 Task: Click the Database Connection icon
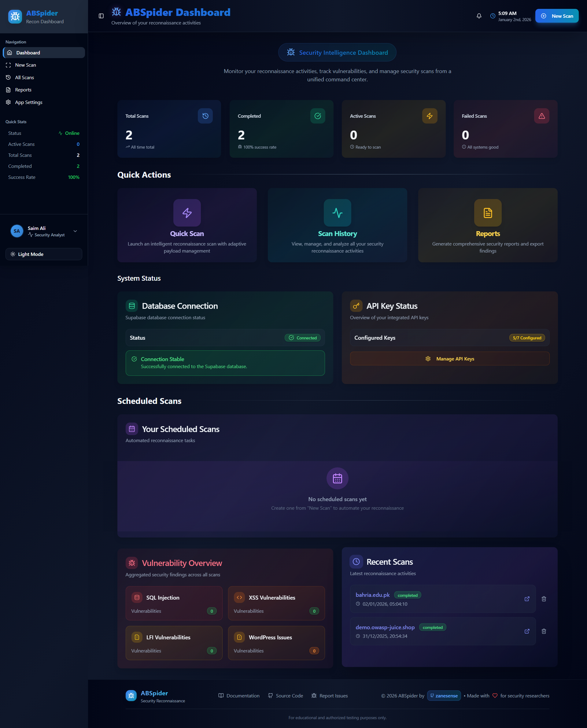click(x=131, y=306)
